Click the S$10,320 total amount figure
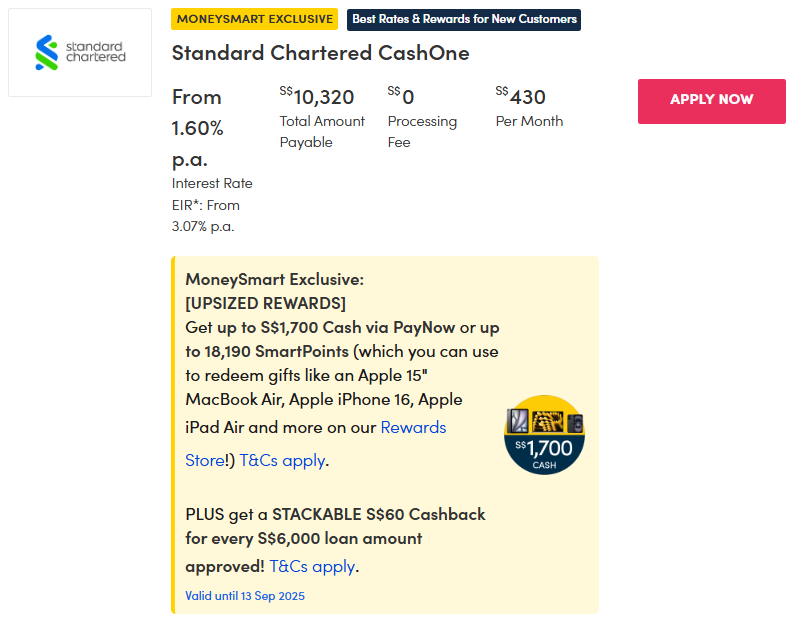The width and height of the screenshot is (792, 622). pyautogui.click(x=322, y=97)
